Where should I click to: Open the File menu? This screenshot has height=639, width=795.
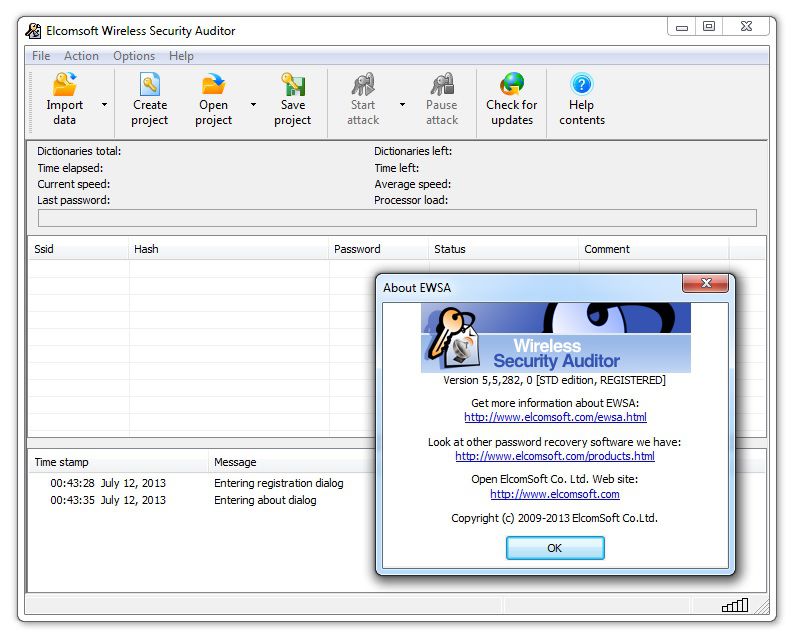point(41,56)
